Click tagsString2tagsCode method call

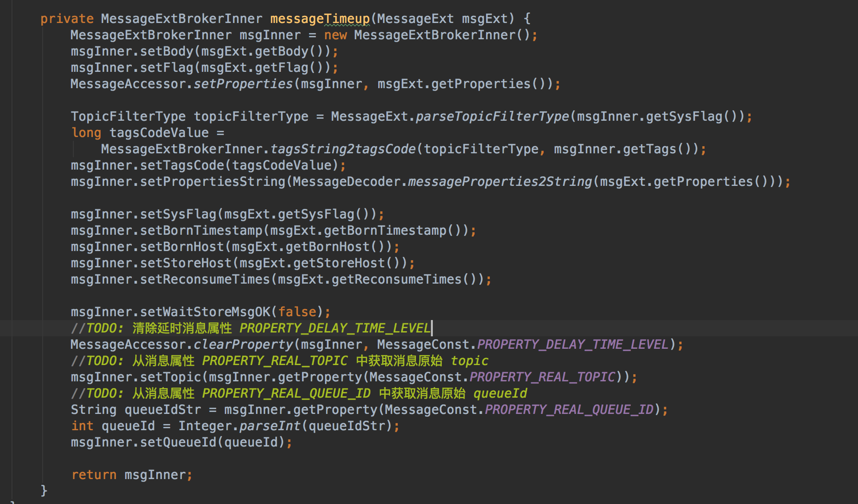(343, 149)
